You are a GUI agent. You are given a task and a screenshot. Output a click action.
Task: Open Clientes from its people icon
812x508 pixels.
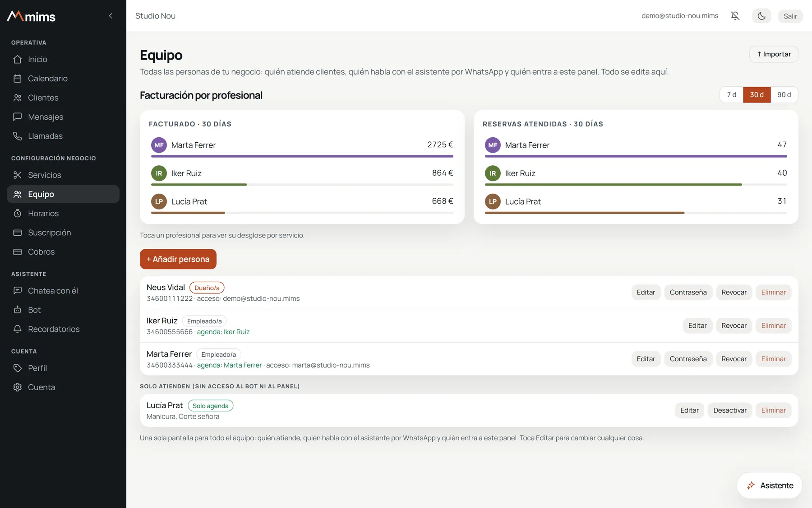point(18,98)
